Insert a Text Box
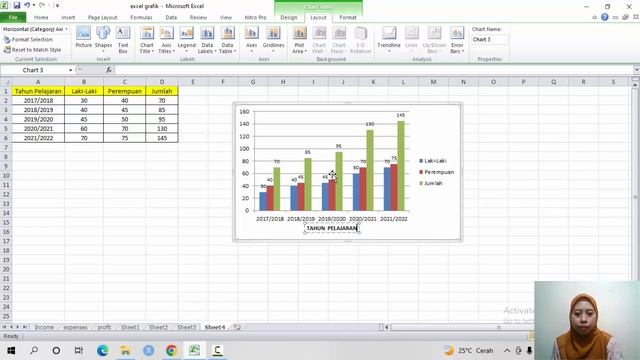The height and width of the screenshot is (360, 640). click(x=123, y=39)
